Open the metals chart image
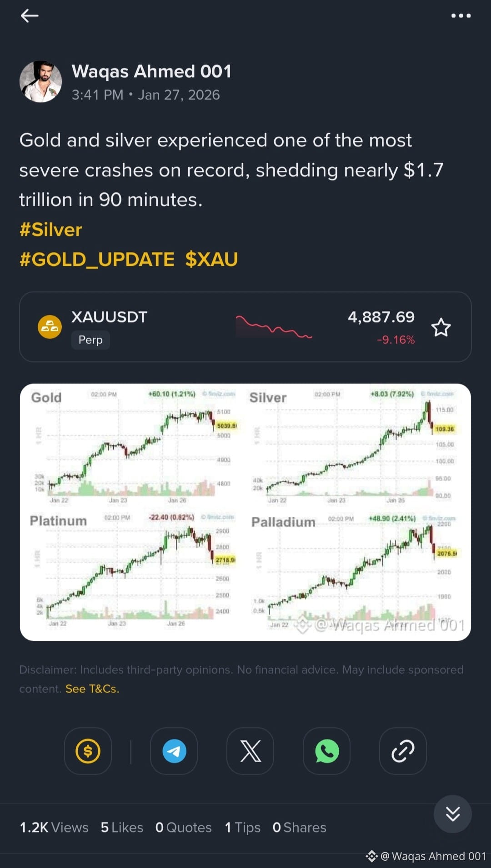 (245, 512)
